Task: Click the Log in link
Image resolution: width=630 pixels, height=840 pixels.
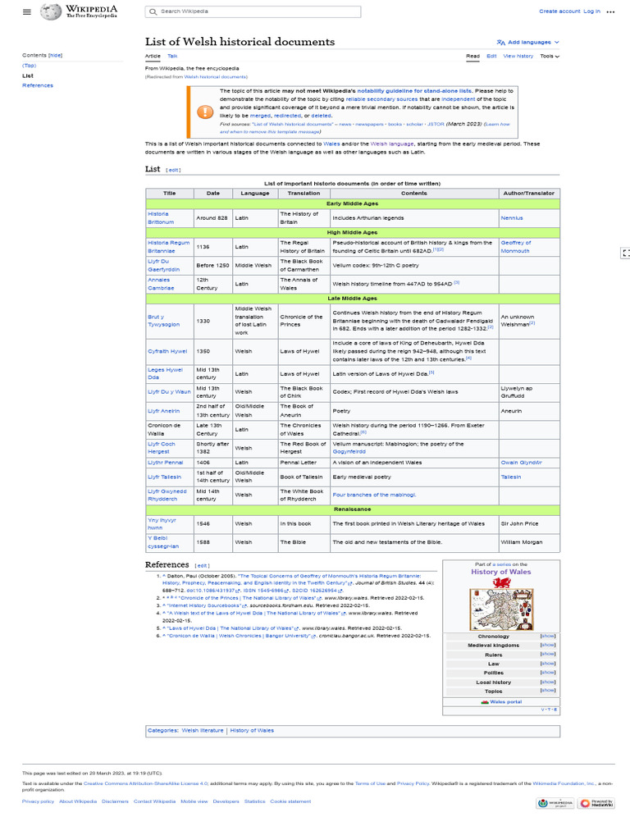Action: point(591,11)
